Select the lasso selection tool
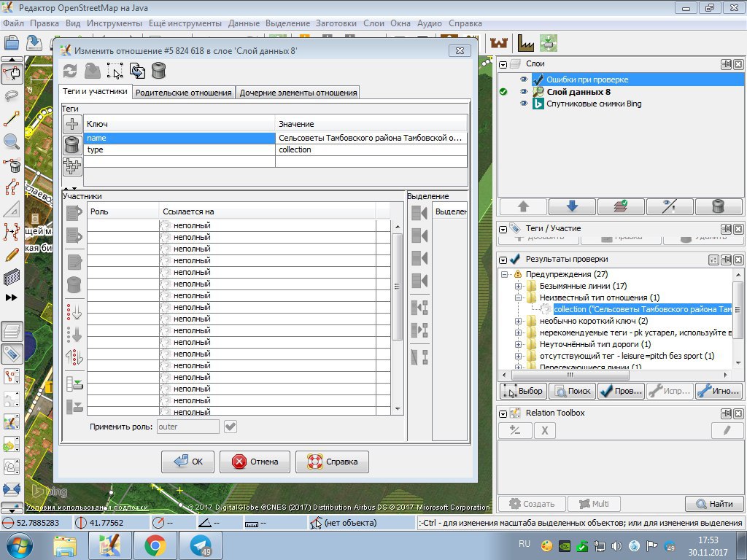Viewport: 747px width, 560px height. (12, 97)
